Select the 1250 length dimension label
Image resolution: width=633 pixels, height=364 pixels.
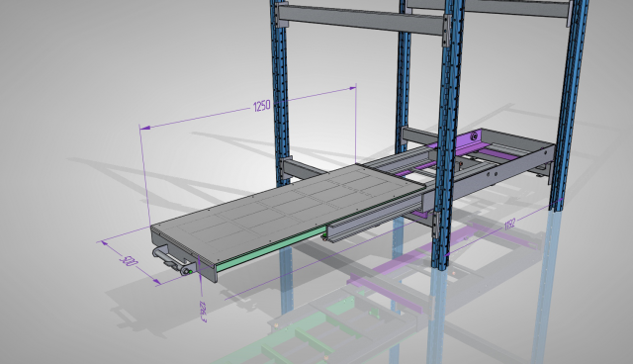[261, 106]
